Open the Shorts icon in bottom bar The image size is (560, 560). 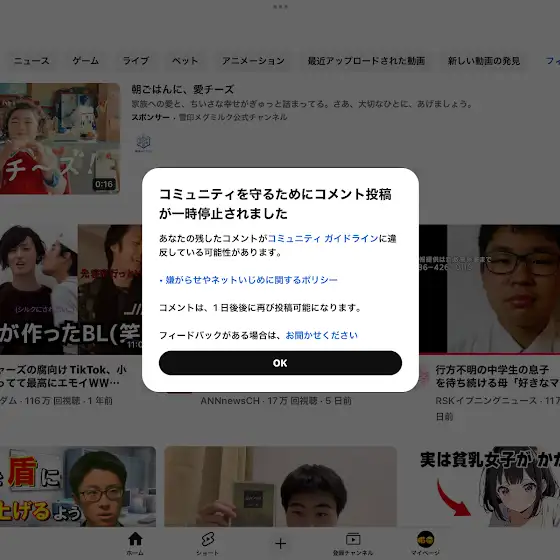pos(208,539)
